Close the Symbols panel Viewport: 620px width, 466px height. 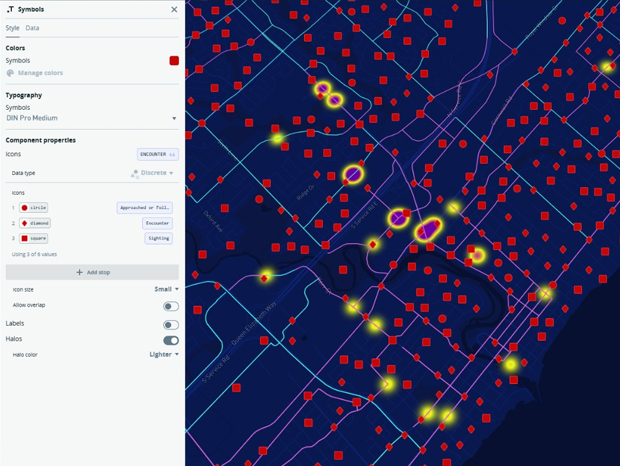tap(174, 10)
